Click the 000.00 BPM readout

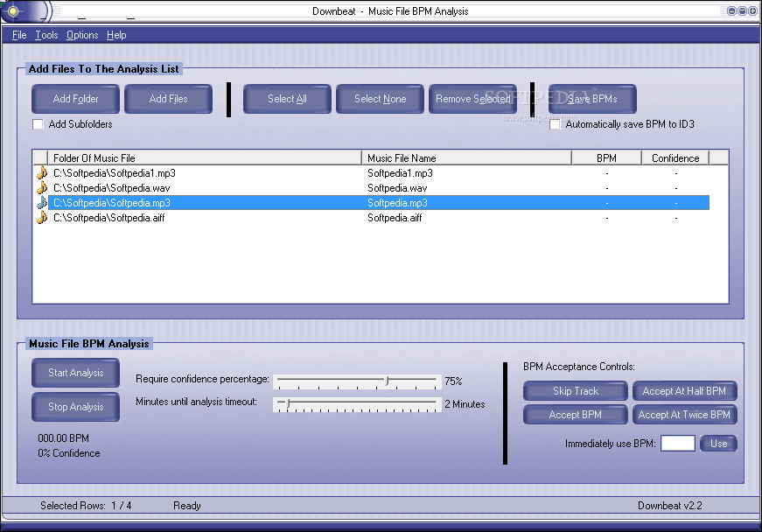(63, 438)
